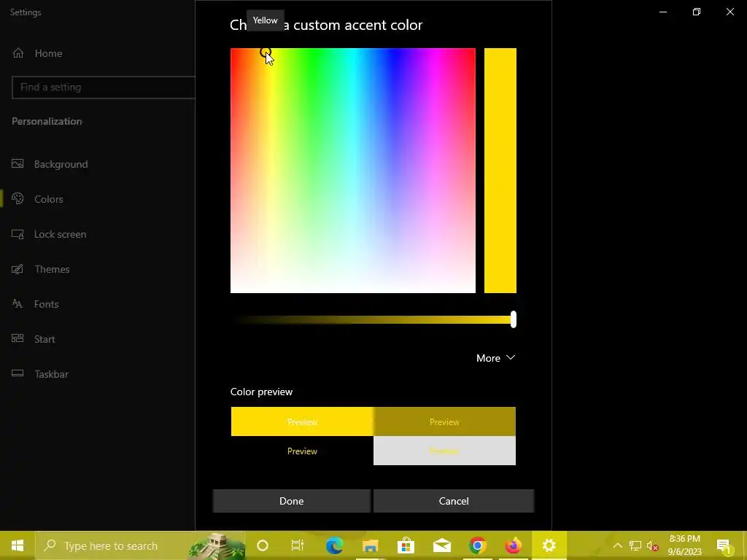This screenshot has width=747, height=560.
Task: Open Task View on taskbar
Action: [x=298, y=545]
